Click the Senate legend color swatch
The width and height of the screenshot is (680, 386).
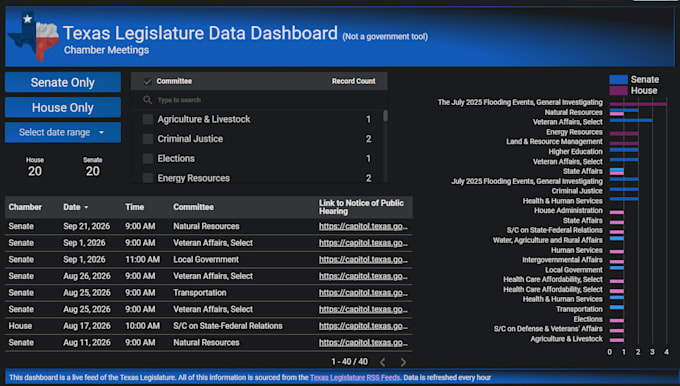tap(618, 79)
